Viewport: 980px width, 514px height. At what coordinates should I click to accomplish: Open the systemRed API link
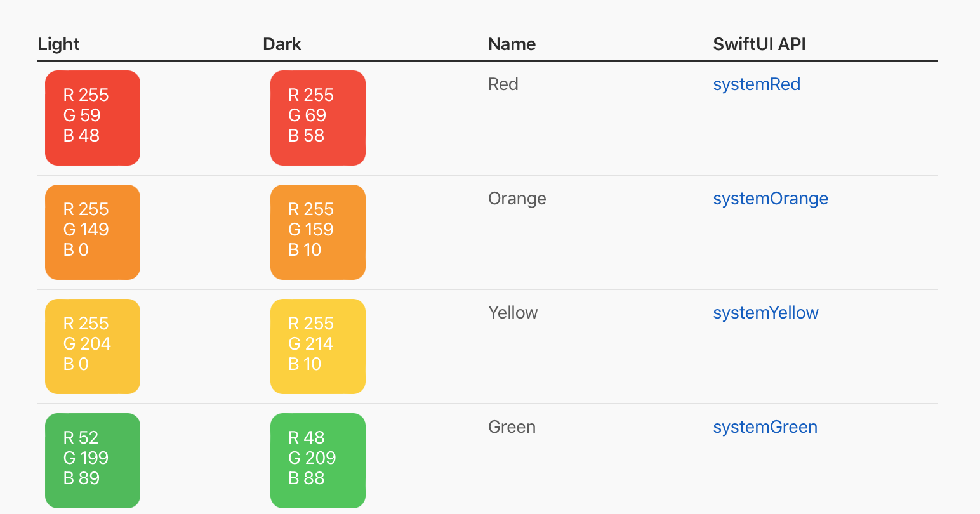coord(757,84)
